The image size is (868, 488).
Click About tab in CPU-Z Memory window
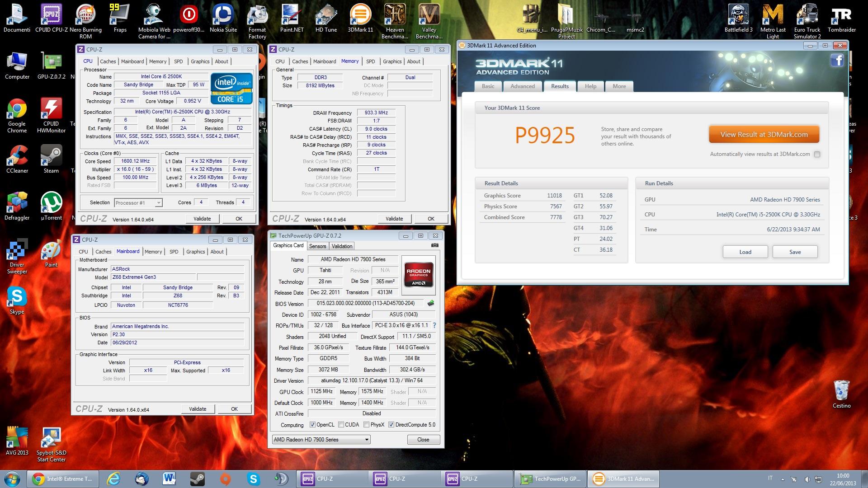tap(414, 61)
